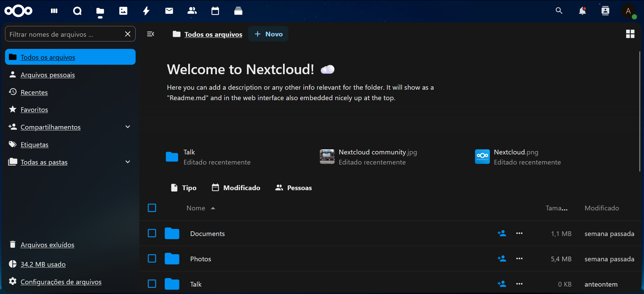Open Etiquetas view
The width and height of the screenshot is (644, 294).
[70, 145]
